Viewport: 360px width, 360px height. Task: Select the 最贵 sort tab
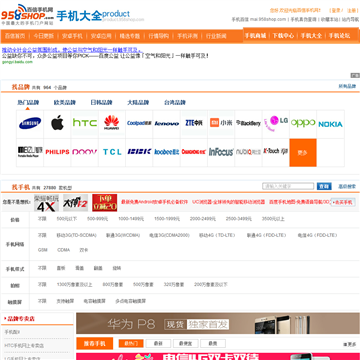click(213, 343)
